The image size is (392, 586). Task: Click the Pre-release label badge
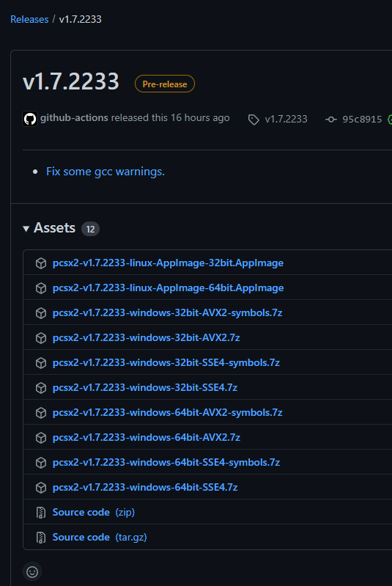tap(165, 84)
